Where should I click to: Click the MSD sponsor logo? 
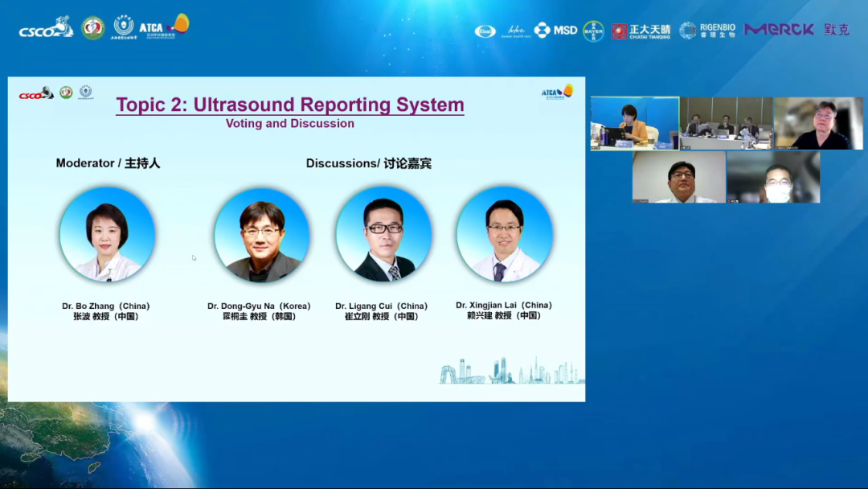pos(556,30)
